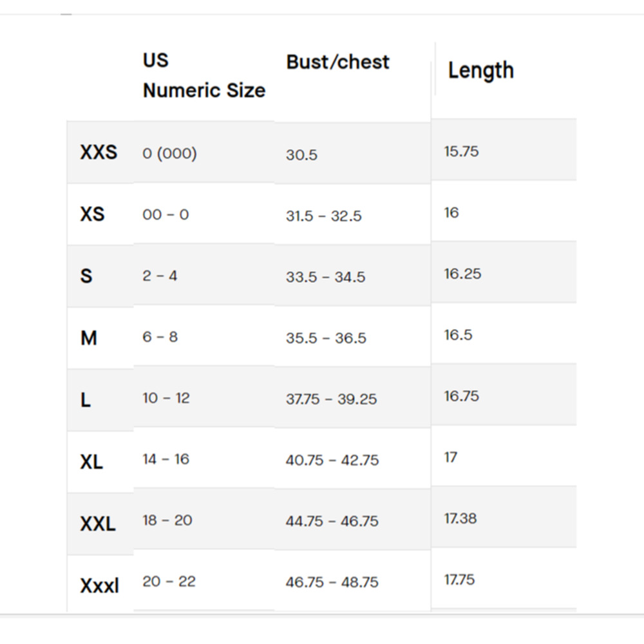
Task: Select the 20 – 22 numeric size cell
Action: (169, 582)
